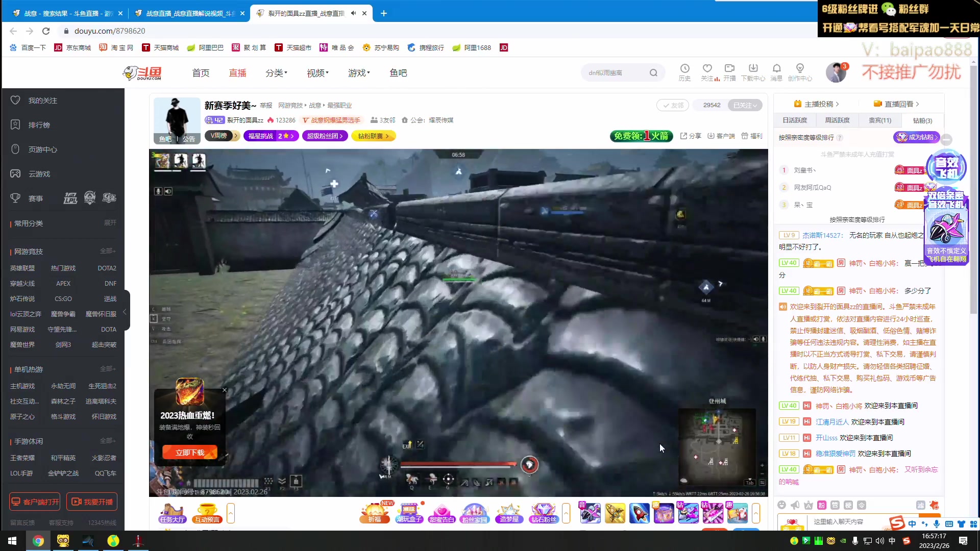Expand the 常用分类 展开 link
The width and height of the screenshot is (980, 551).
coord(110,223)
